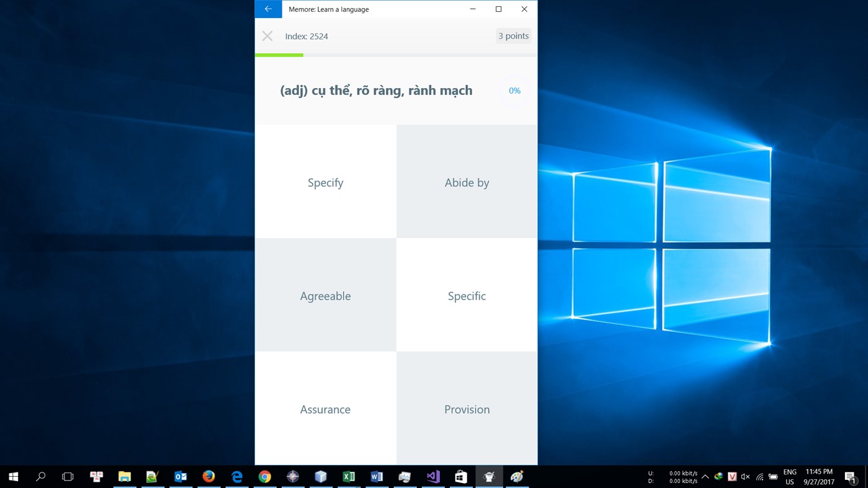
Task: Open the ENG US language switcher
Action: 789,477
